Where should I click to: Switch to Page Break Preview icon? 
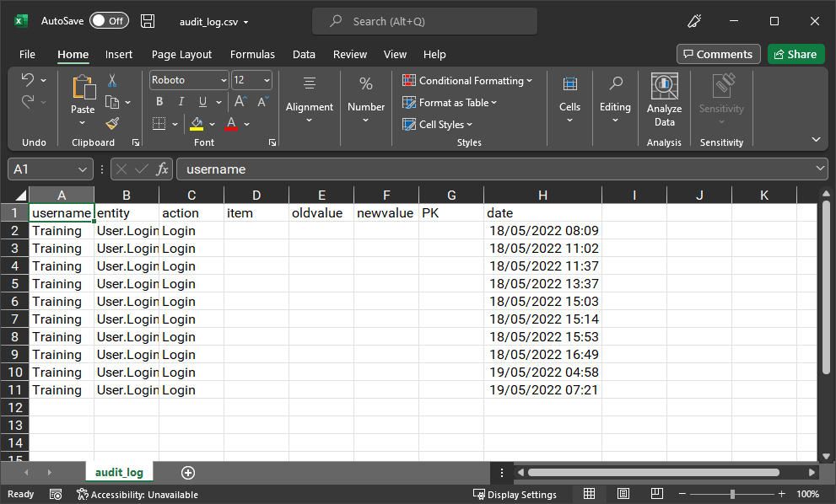tap(657, 494)
